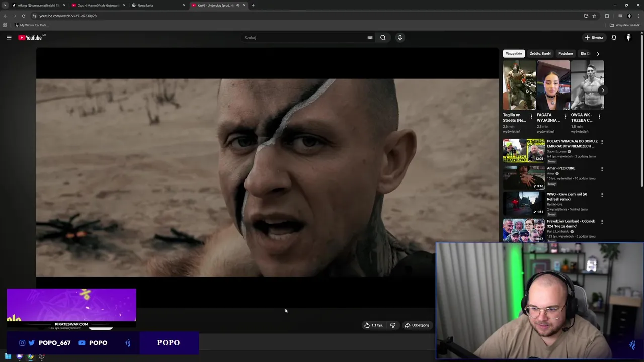This screenshot has width=644, height=362.
Task: Open Chrome three-dot menu
Action: pos(638,16)
